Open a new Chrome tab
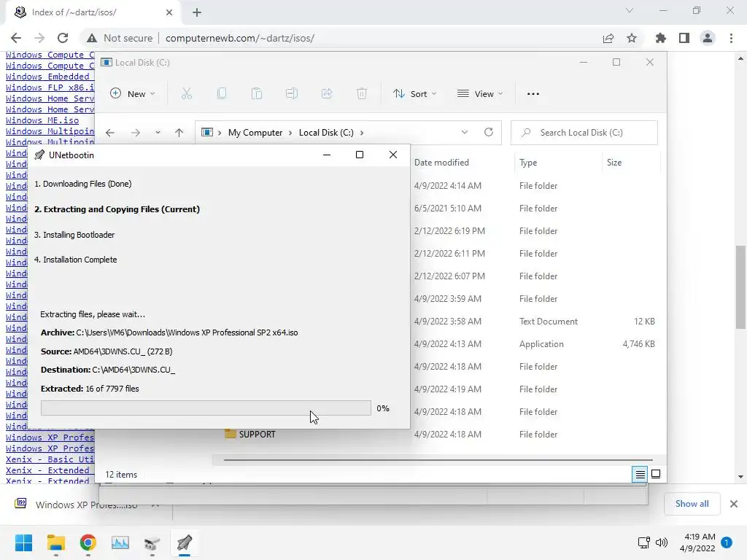747x560 pixels. point(197,12)
